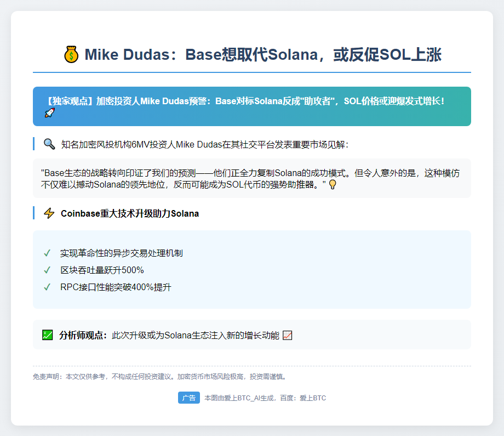The image size is (504, 436).
Task: Click the green chart icon before 分析师观点
Action: [48, 335]
